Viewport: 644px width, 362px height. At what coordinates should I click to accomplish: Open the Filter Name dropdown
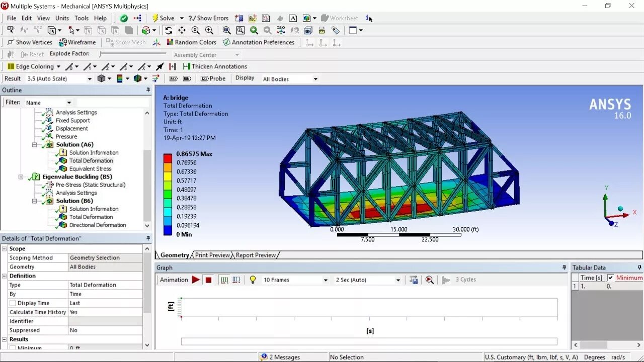tap(69, 103)
